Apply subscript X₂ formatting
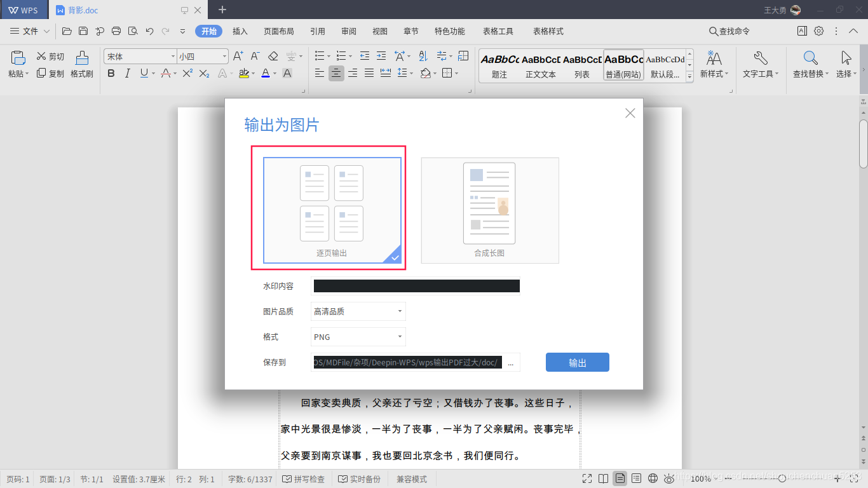This screenshot has height=488, width=868. [x=204, y=74]
